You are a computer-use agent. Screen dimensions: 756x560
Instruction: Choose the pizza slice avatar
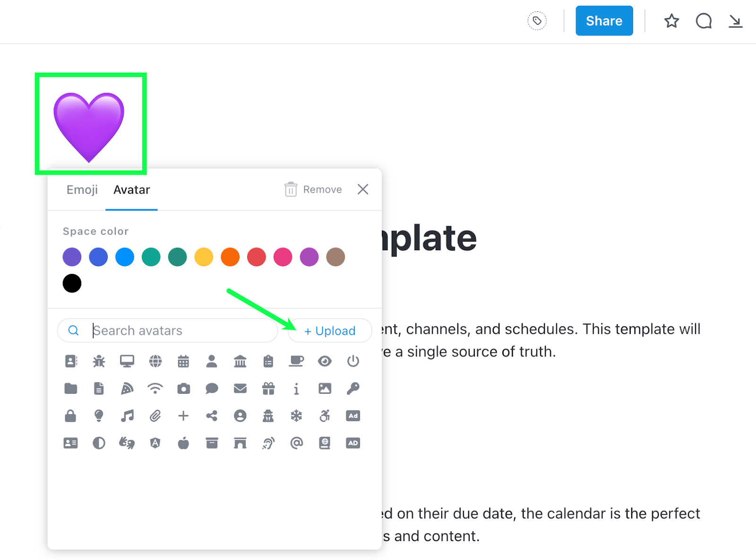(127, 389)
